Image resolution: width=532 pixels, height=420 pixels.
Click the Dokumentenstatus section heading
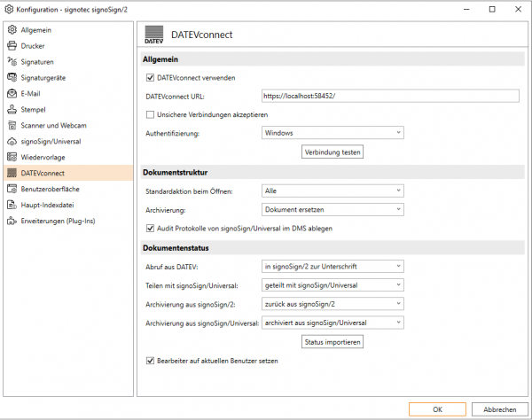[x=176, y=248]
